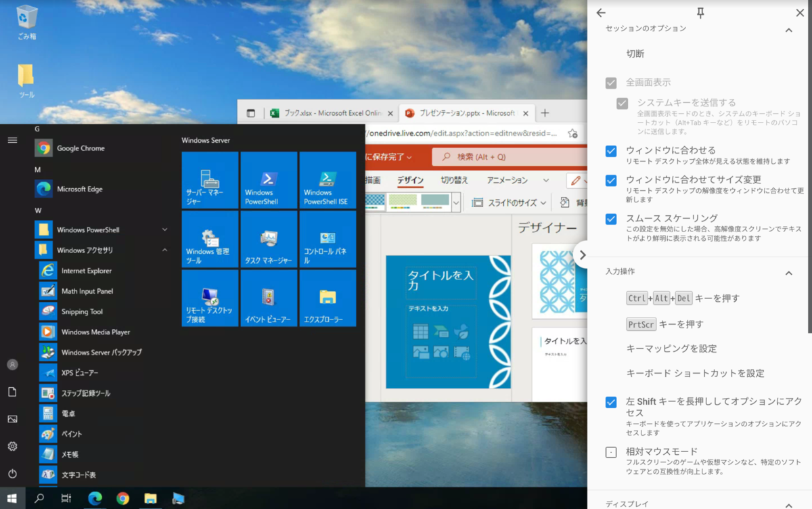Expand the ディスプレイ section
Screen dimensions: 812x509
(788, 504)
